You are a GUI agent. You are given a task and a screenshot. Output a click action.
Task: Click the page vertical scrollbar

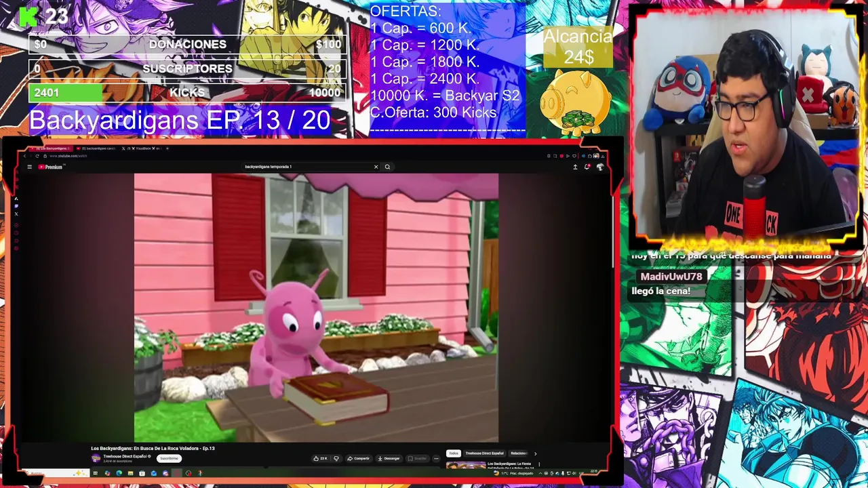pyautogui.click(x=613, y=230)
